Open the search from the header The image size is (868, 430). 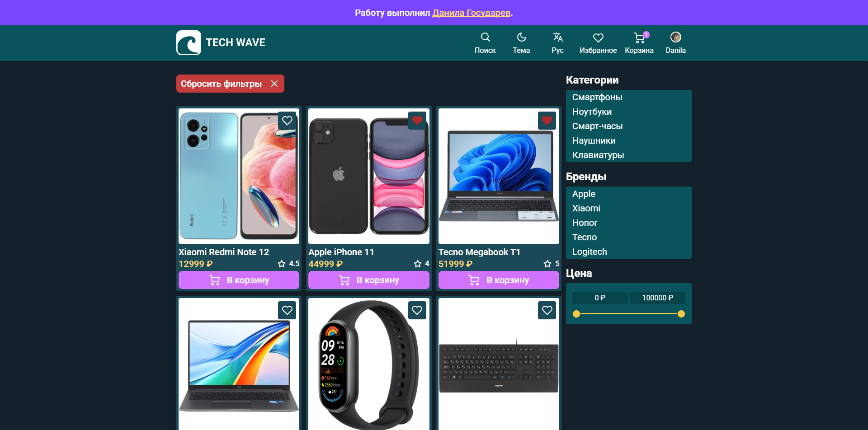pos(485,43)
